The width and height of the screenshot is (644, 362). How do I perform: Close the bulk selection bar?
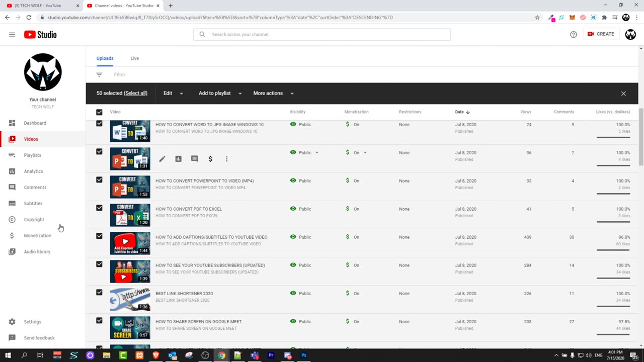(x=623, y=94)
